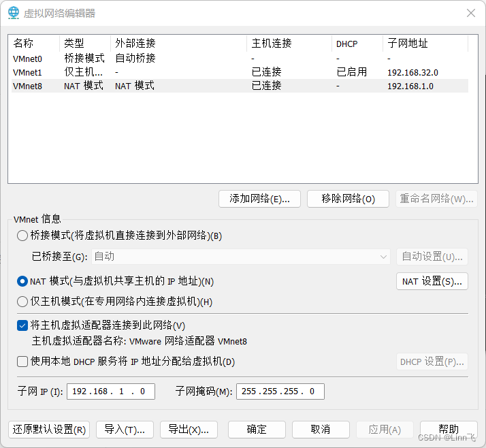Click VMnet1's 已连接 host connection cell
The image size is (486, 448).
(267, 72)
